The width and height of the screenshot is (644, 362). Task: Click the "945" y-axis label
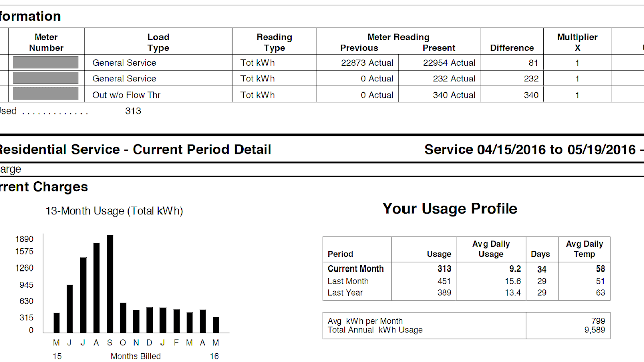(26, 285)
